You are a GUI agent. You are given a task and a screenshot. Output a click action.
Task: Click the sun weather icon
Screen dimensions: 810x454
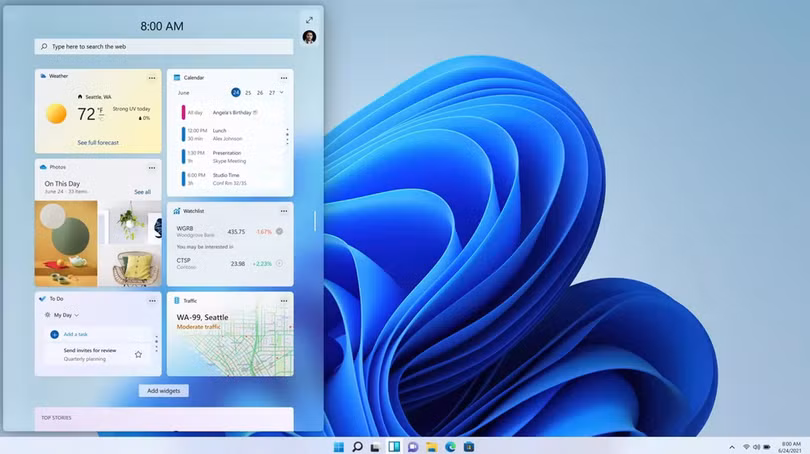56,114
